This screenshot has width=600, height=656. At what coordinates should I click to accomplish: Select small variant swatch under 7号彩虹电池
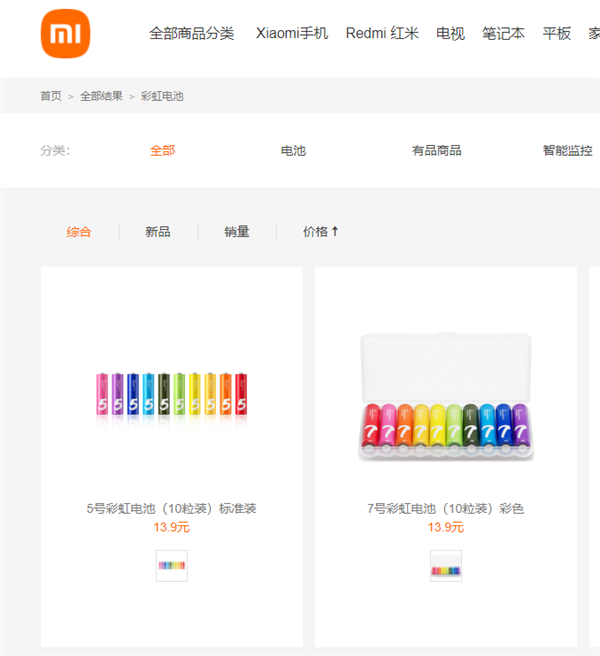coord(446,566)
